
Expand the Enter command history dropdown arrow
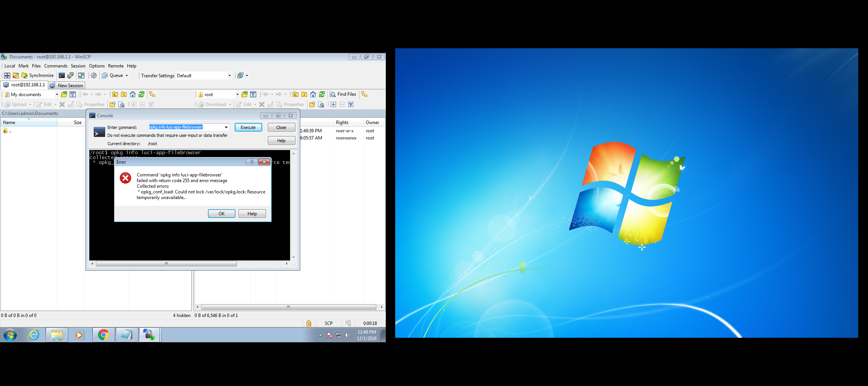pyautogui.click(x=226, y=127)
